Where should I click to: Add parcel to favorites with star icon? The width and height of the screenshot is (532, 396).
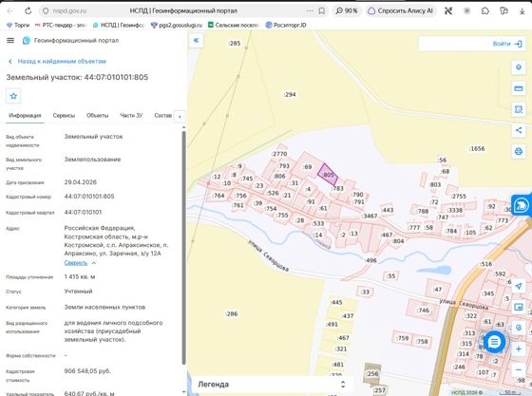[x=13, y=96]
